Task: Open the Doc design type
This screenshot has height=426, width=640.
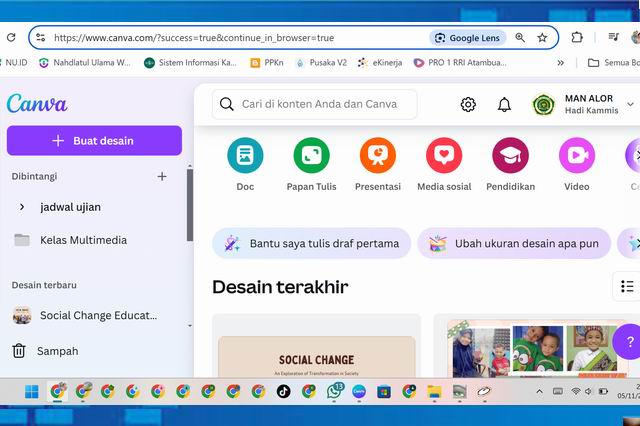Action: [245, 155]
